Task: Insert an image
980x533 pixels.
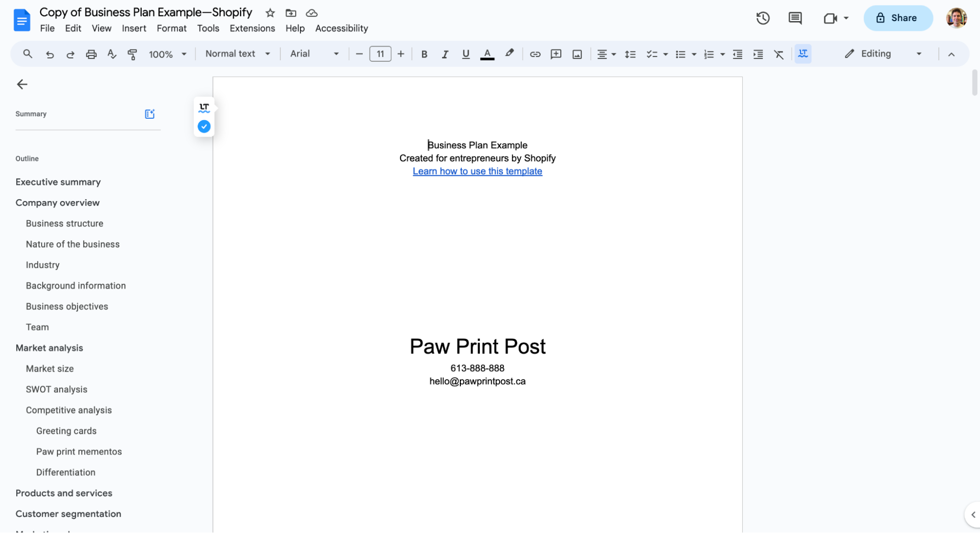Action: pos(577,54)
